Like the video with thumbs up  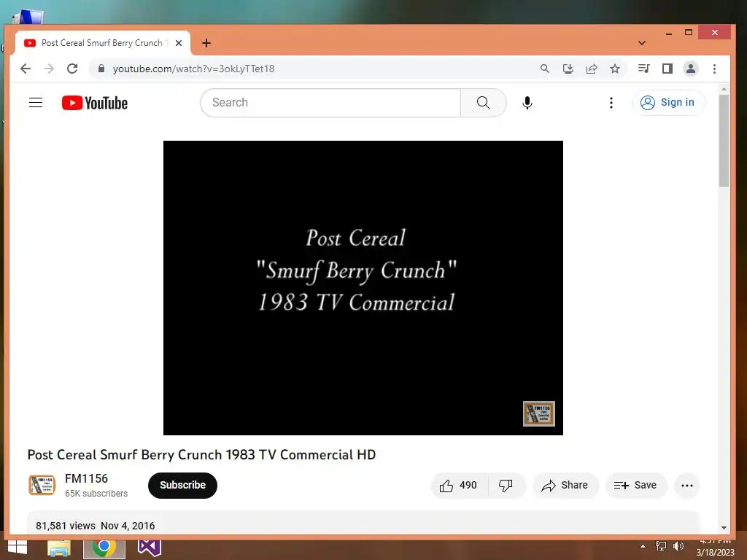click(x=459, y=485)
